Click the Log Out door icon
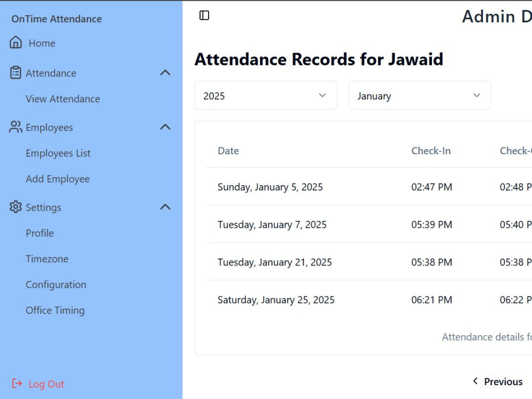 pyautogui.click(x=17, y=384)
